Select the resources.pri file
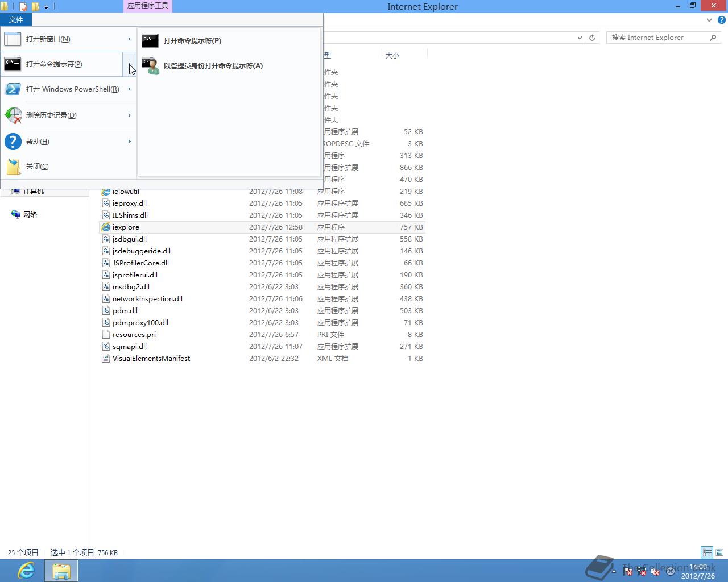 coord(134,334)
